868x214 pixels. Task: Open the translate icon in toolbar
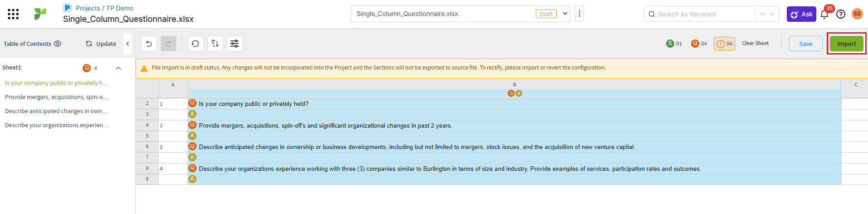(215, 44)
